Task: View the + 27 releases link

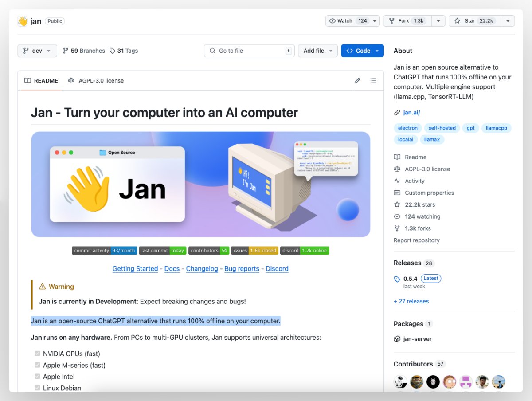Action: pos(411,301)
